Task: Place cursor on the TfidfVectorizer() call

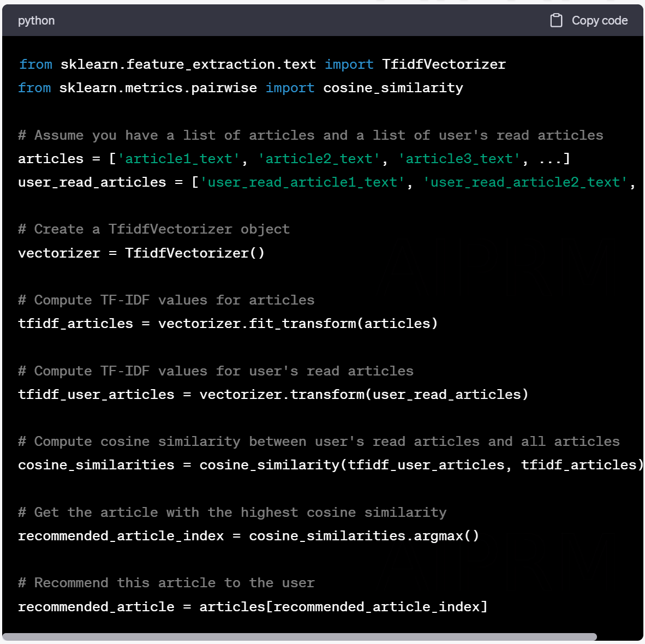Action: (x=195, y=253)
